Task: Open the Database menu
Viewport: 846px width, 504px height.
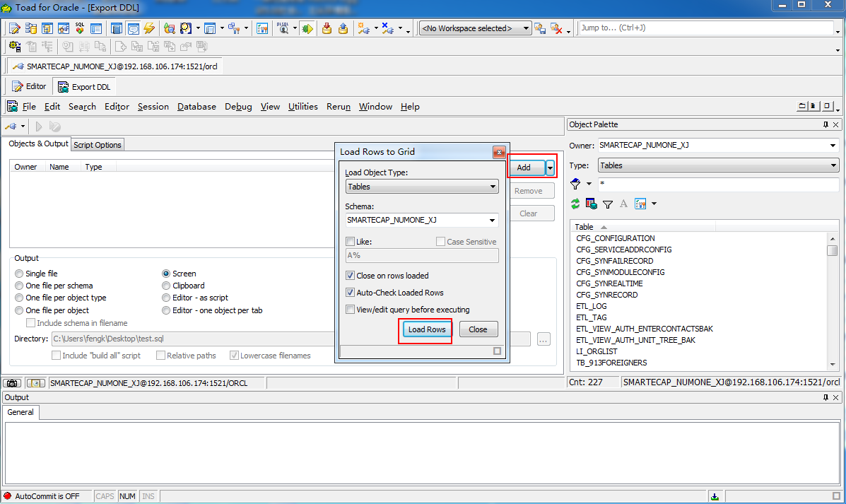Action: (196, 107)
